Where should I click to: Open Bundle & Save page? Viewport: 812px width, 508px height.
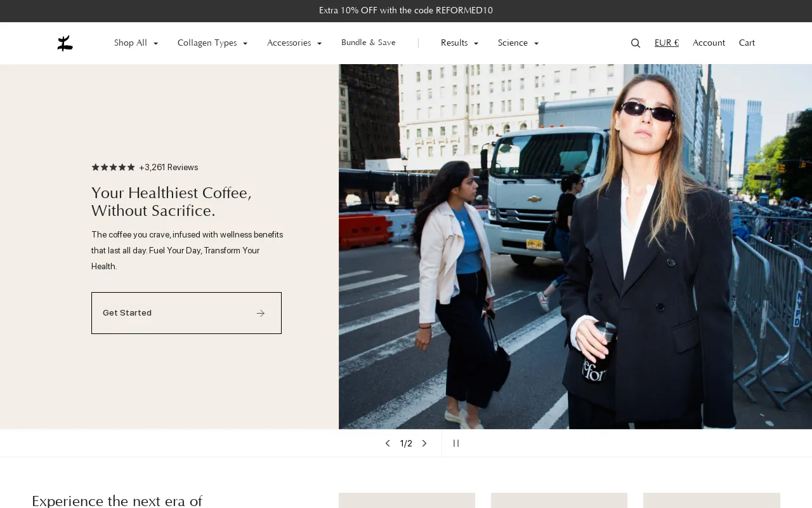(368, 43)
